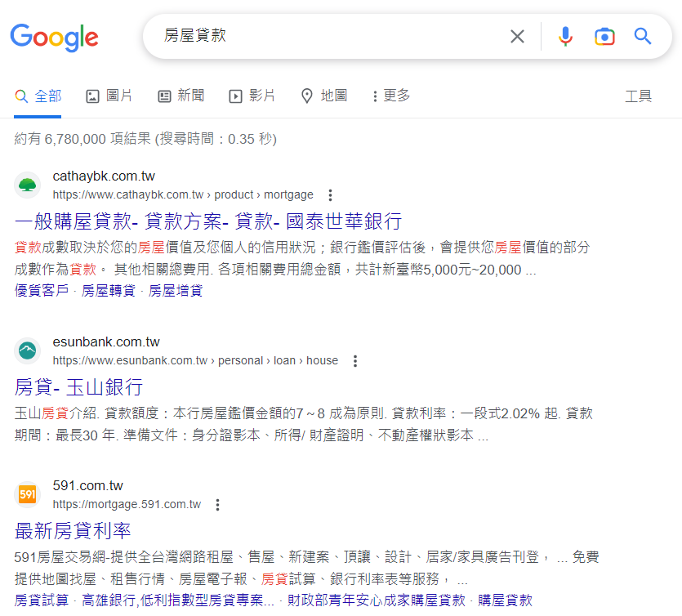Start voice search with microphone icon

pos(565,37)
